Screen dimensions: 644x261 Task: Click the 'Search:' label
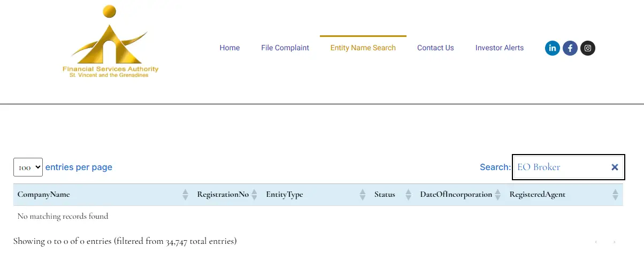coord(495,167)
